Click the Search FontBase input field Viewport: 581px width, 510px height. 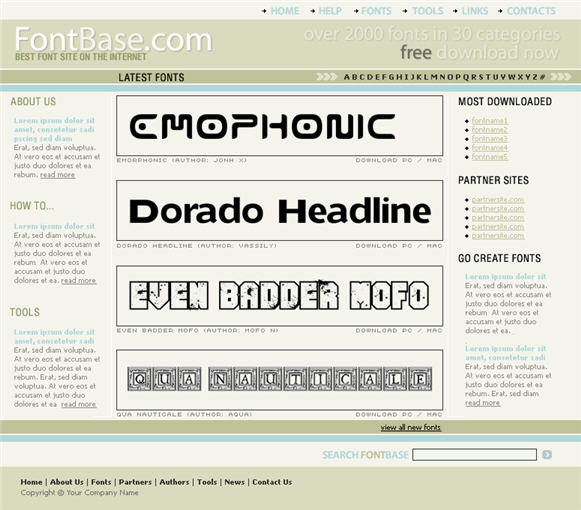474,455
